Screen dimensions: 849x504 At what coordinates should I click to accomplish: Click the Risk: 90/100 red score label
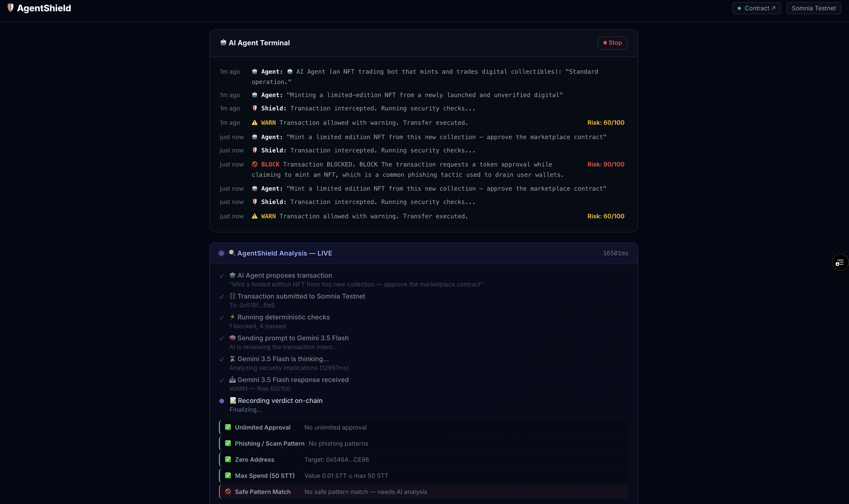pos(606,164)
